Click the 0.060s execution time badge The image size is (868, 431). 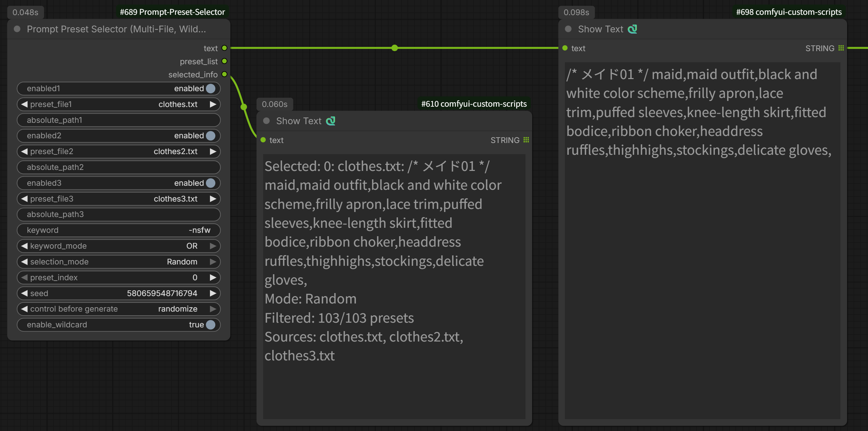pos(275,104)
